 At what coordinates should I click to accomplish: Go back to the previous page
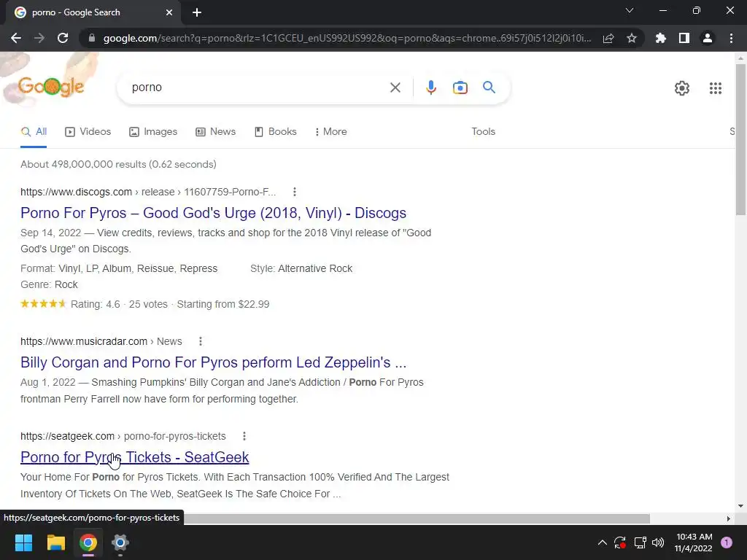click(x=16, y=38)
